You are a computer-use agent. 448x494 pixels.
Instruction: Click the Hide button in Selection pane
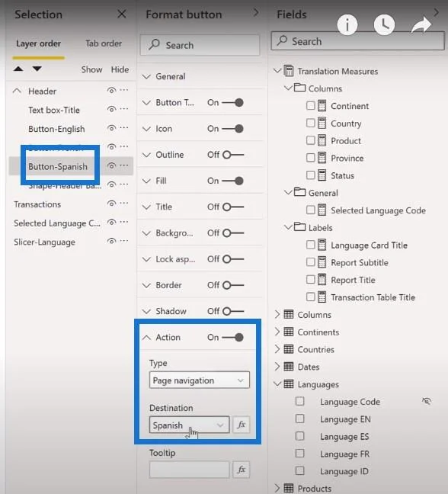(120, 69)
